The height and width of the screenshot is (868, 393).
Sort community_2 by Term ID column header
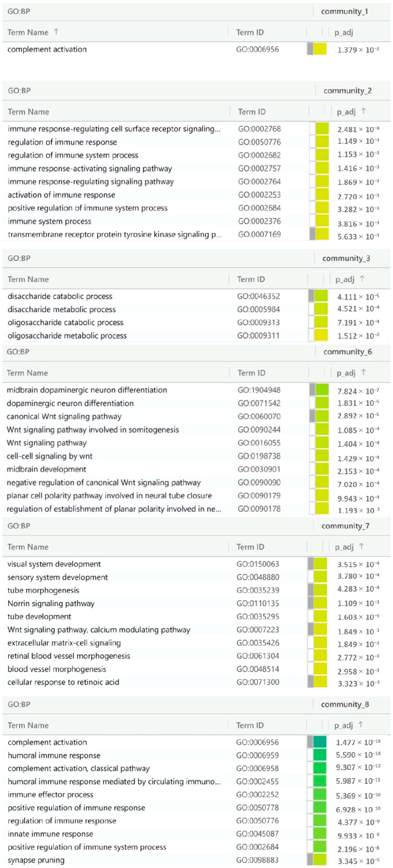[252, 112]
